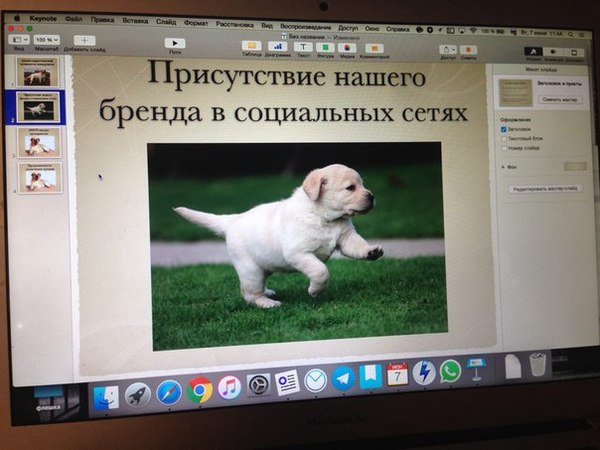Open the Формат menu
600x450 pixels.
196,21
